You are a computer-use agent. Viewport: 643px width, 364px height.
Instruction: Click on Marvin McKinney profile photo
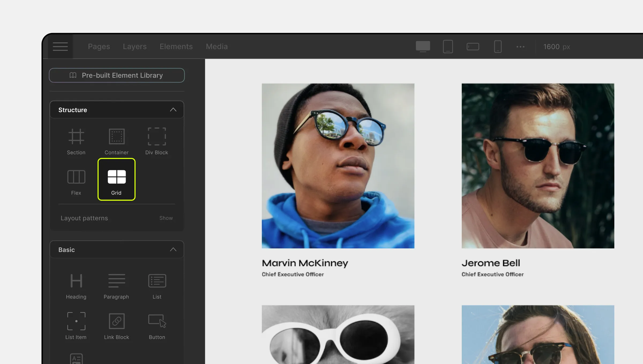click(338, 165)
